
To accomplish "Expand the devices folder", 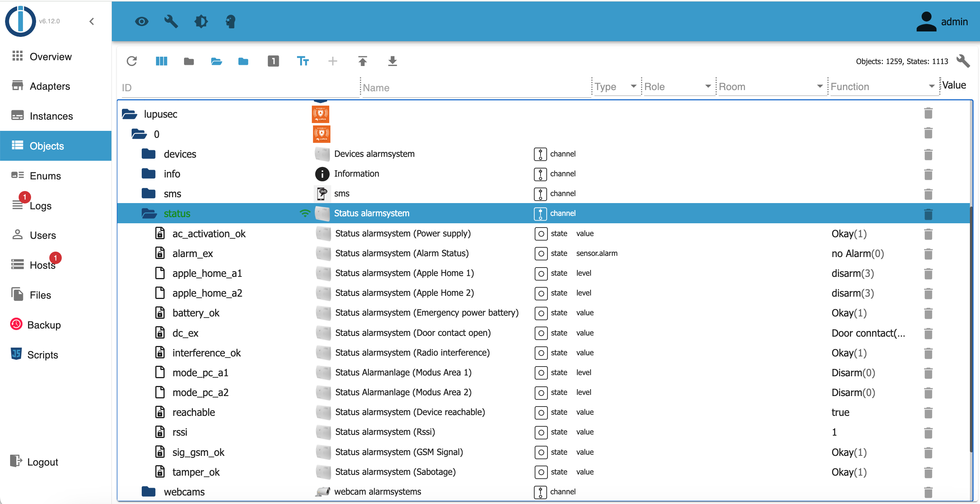I will click(149, 154).
